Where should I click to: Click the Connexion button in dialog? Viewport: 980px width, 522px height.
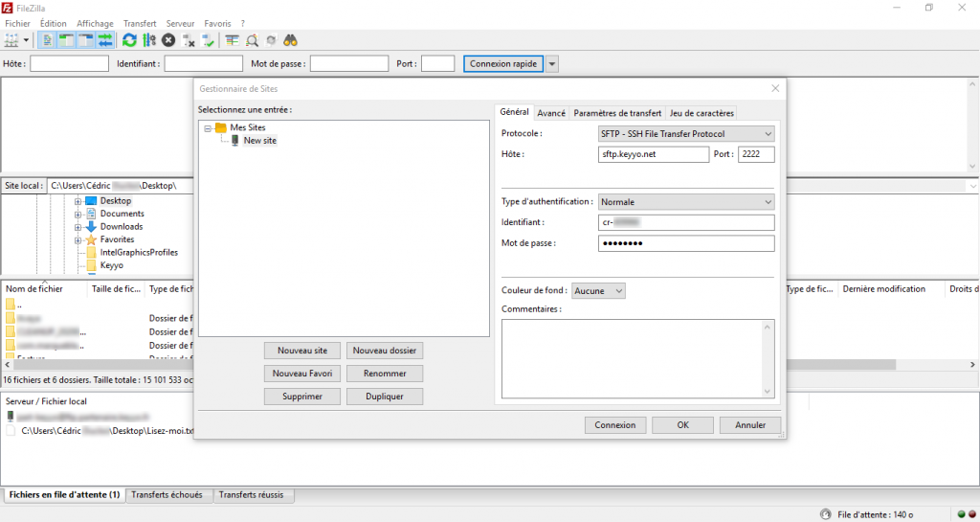pyautogui.click(x=615, y=425)
